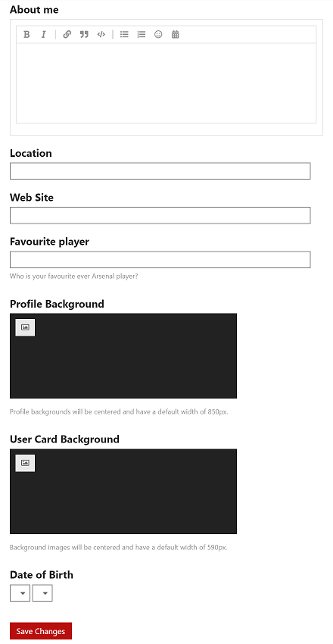Toggle bold formatting in About me editor
Image resolution: width=333 pixels, height=644 pixels.
pos(26,35)
